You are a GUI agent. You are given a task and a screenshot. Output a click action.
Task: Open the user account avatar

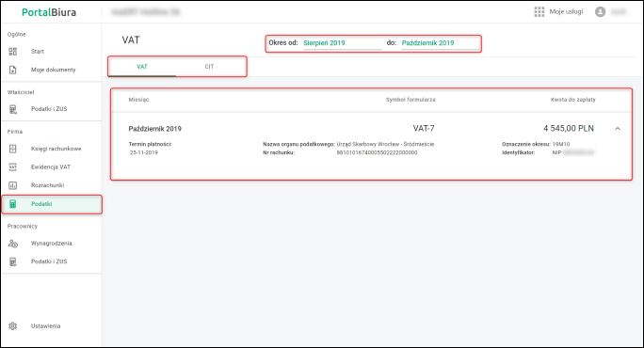coord(600,12)
